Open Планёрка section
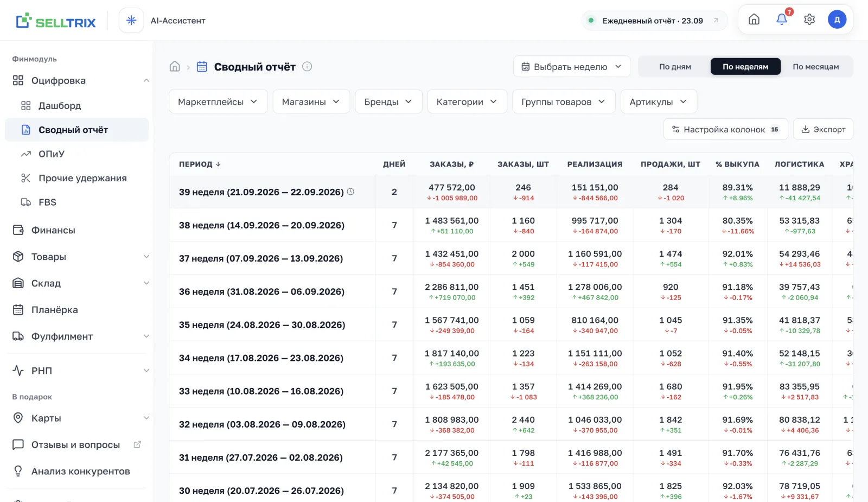The image size is (868, 502). coord(76,310)
